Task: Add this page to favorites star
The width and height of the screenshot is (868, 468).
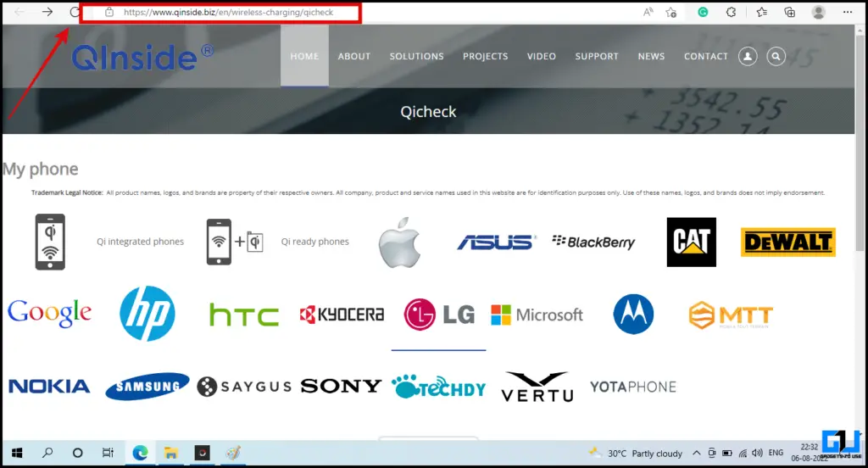Action: pyautogui.click(x=671, y=12)
